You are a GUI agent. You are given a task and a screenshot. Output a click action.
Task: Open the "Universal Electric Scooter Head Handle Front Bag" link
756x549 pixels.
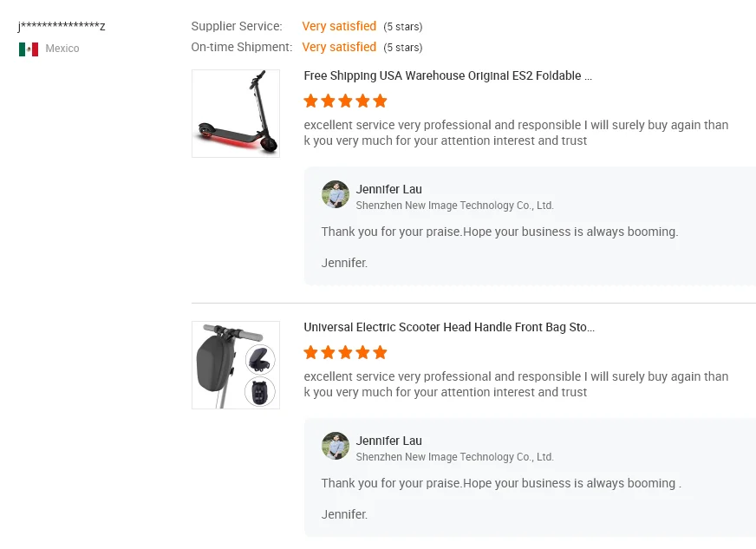tap(449, 328)
